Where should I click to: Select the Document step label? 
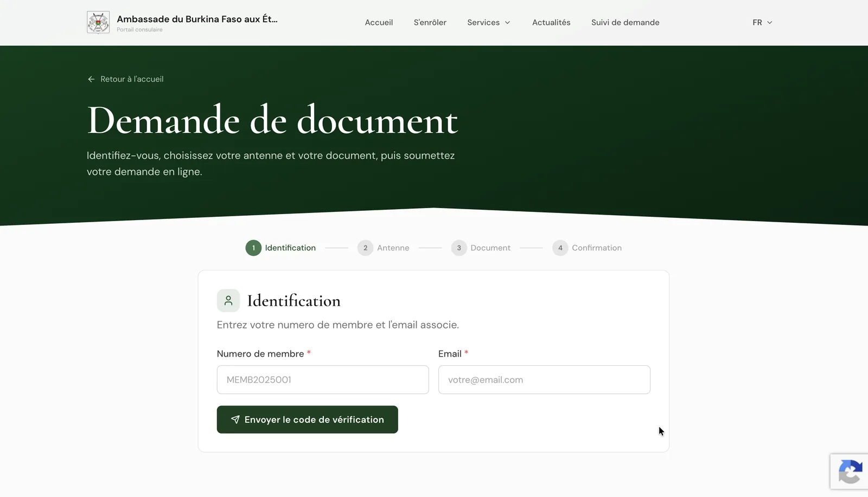pos(490,248)
